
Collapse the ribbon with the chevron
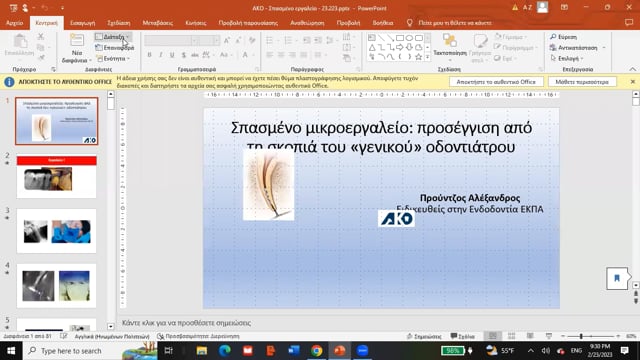(632, 69)
